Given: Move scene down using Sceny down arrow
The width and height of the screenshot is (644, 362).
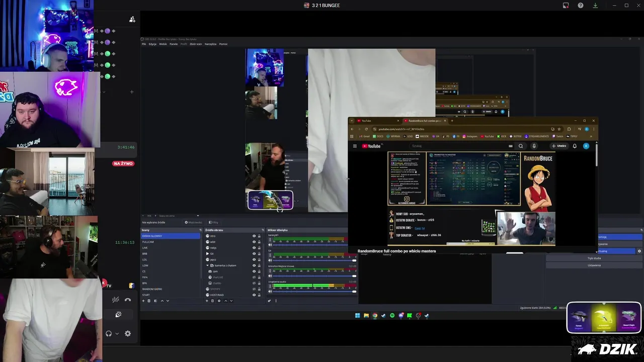Looking at the screenshot, I should point(168,301).
